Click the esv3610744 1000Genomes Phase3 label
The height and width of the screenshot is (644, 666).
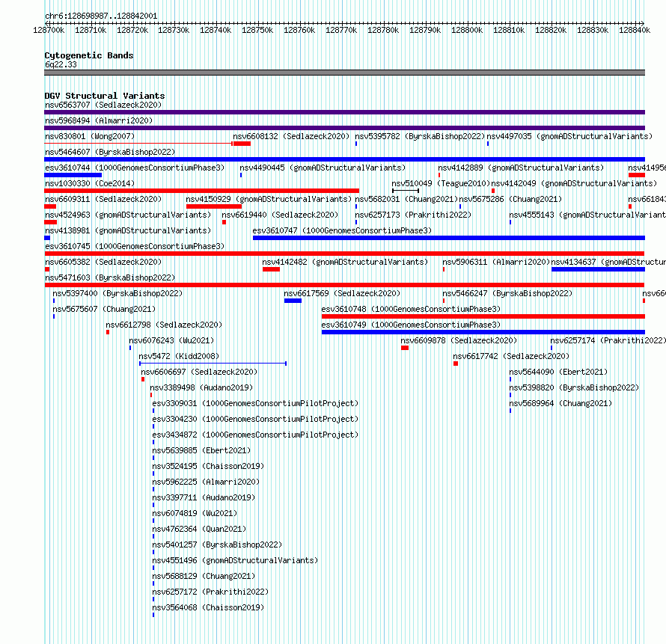(135, 168)
